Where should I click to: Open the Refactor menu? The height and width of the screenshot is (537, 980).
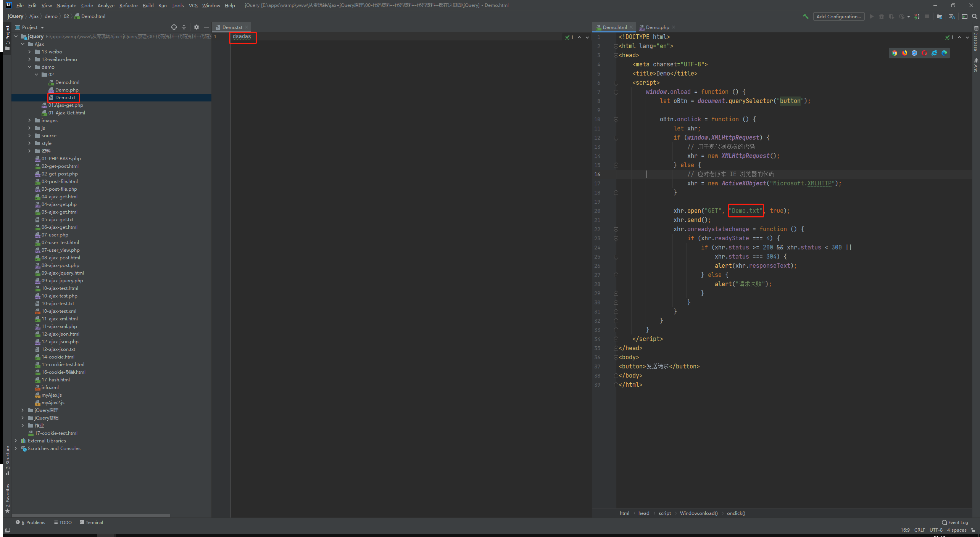(x=128, y=5)
